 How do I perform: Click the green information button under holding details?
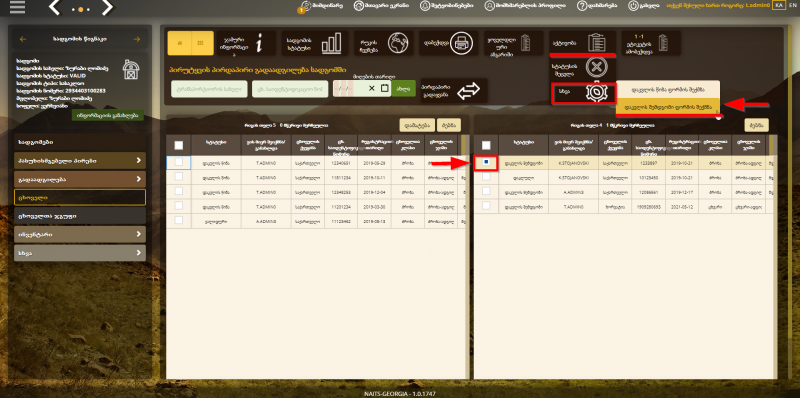(x=108, y=115)
